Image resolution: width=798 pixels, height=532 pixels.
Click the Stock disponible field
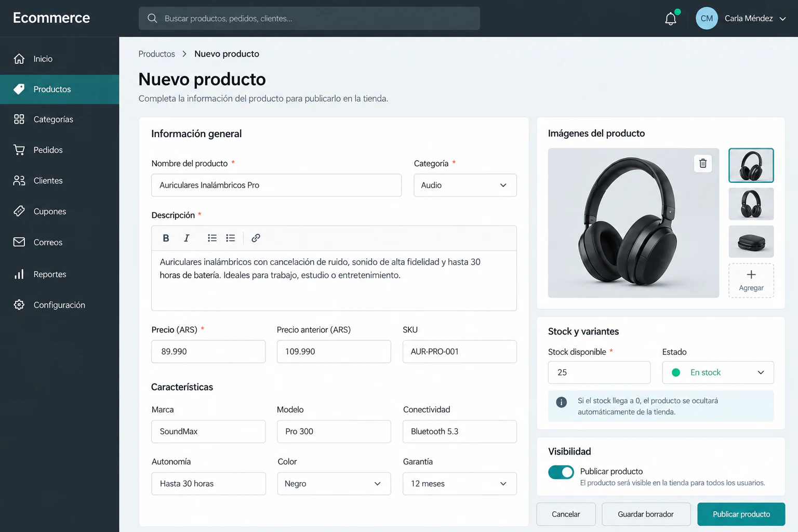tap(599, 373)
